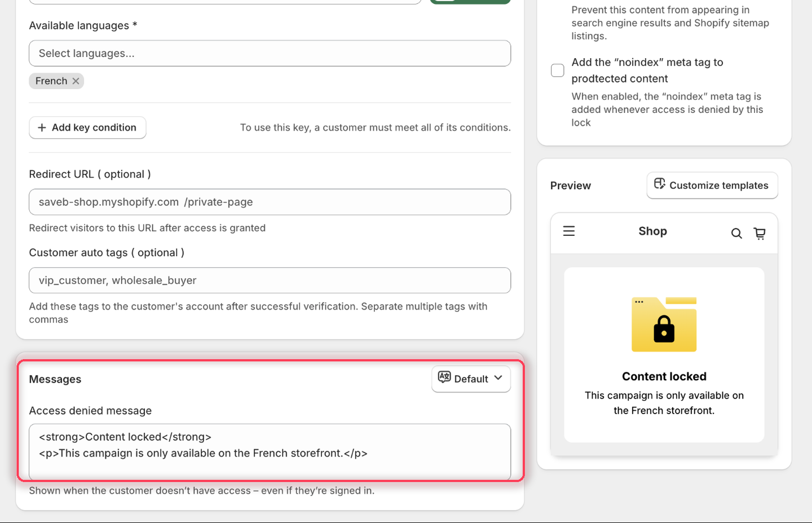Click the translation icon beside Default
Image resolution: width=812 pixels, height=523 pixels.
[444, 377]
